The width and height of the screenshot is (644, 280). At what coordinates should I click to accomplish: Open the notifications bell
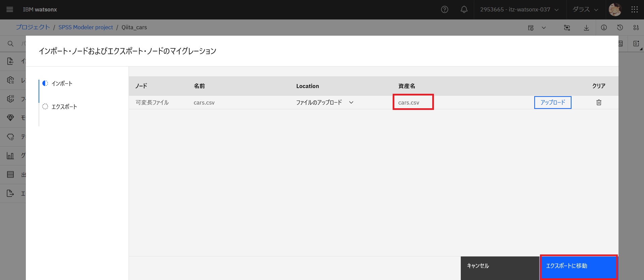pyautogui.click(x=464, y=9)
